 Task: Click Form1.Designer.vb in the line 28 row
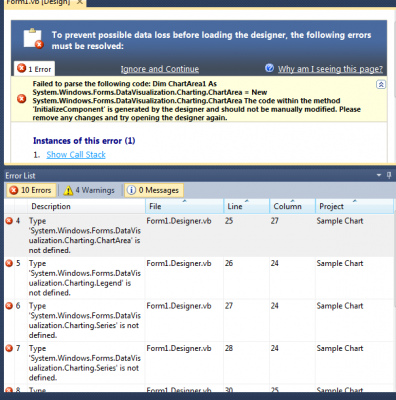tap(179, 348)
